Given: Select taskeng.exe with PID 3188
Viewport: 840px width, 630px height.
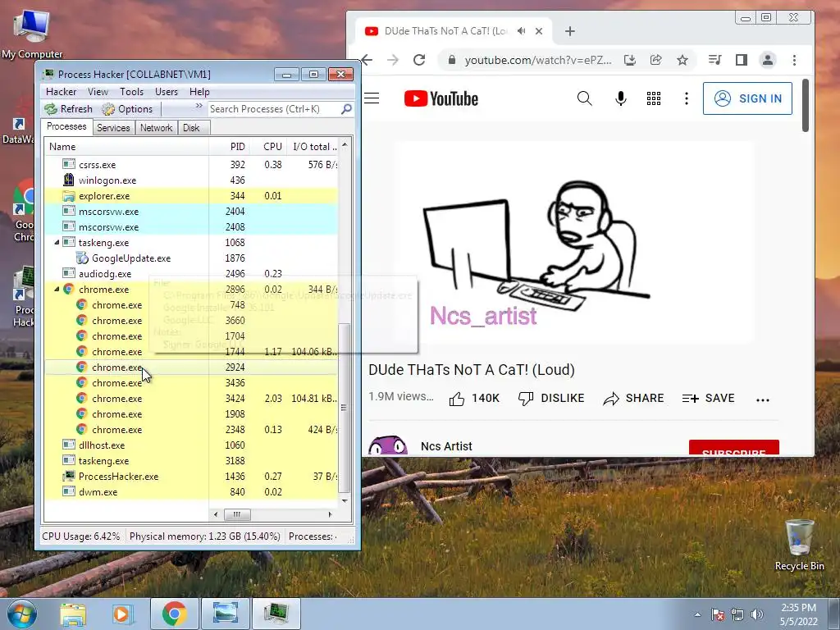Looking at the screenshot, I should (191, 461).
